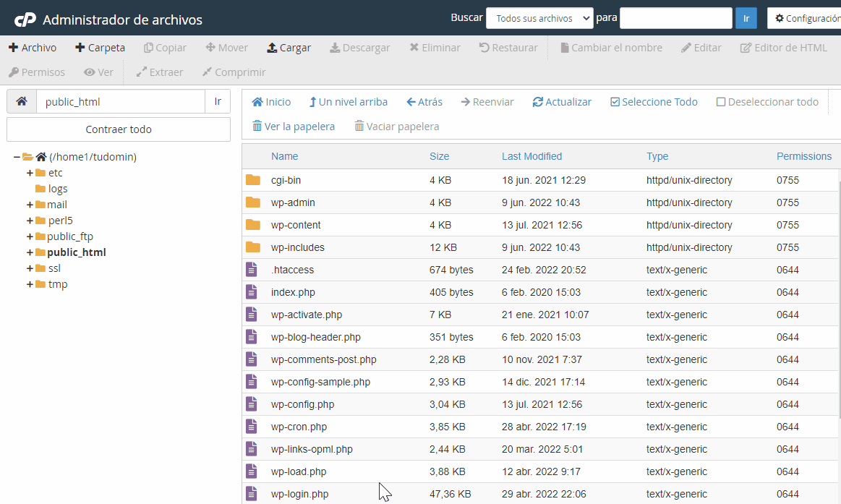
Task: Select the wp-config-sample.php file name
Action: tap(320, 383)
